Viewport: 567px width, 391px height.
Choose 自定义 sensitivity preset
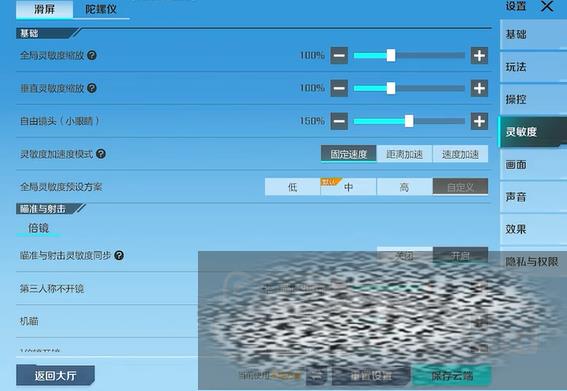click(460, 187)
